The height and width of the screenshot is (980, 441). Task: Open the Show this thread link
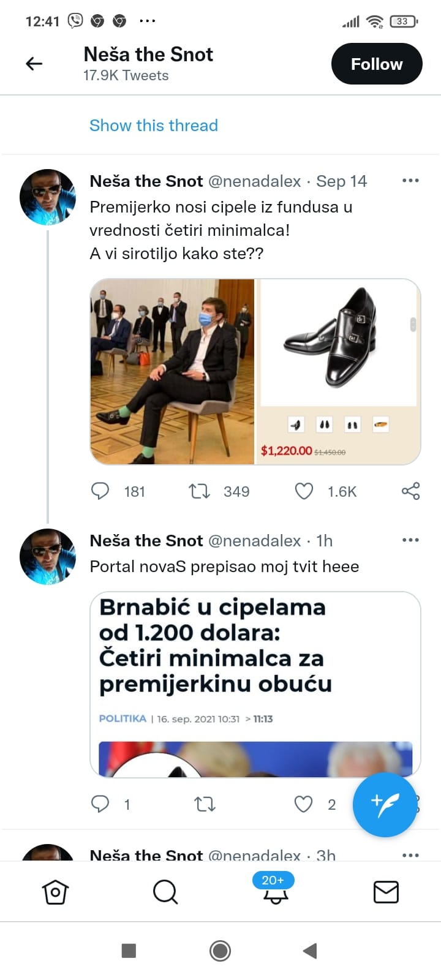153,126
